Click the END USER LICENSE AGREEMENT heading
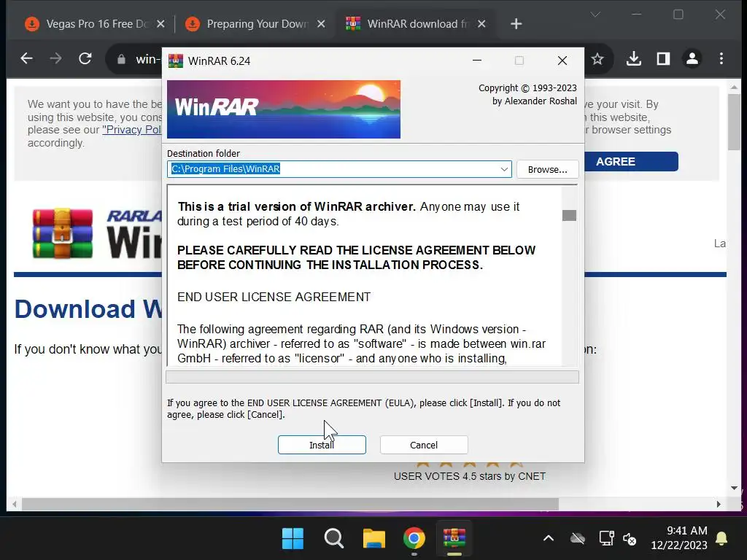This screenshot has height=560, width=747. (x=274, y=297)
